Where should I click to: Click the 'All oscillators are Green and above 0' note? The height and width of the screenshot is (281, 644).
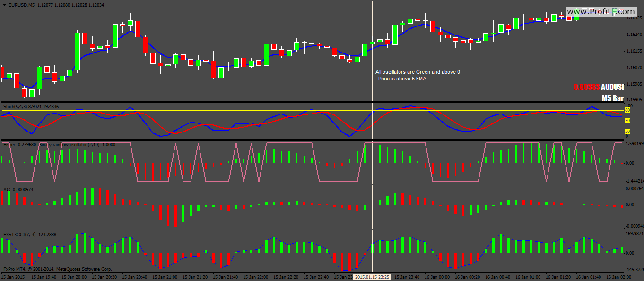coord(418,72)
